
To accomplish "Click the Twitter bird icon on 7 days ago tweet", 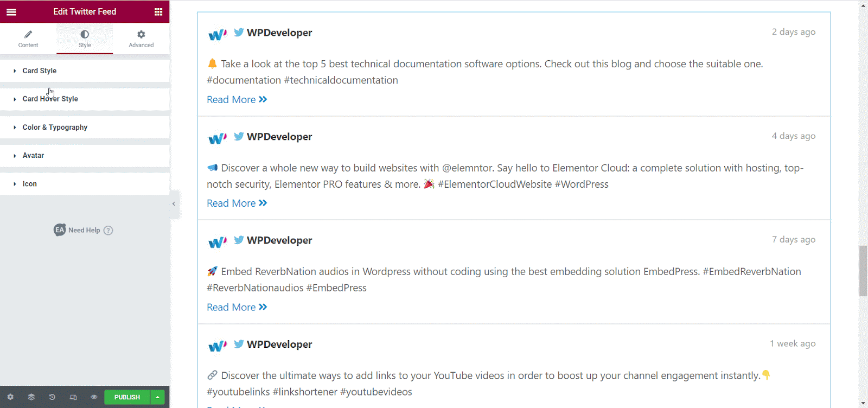I will pyautogui.click(x=239, y=240).
